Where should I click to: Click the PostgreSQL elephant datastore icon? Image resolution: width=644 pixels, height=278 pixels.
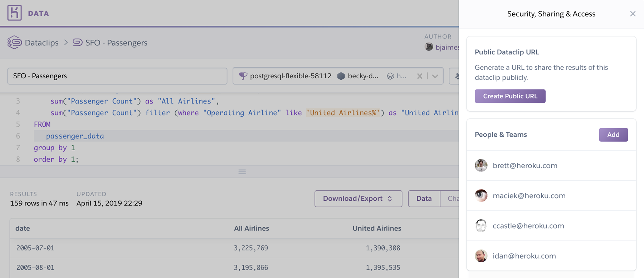[243, 76]
